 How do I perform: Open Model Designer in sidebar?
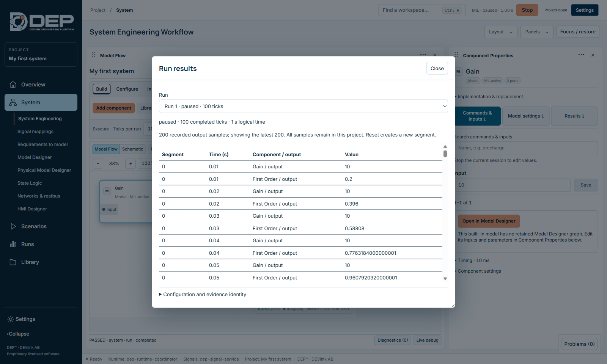35,157
